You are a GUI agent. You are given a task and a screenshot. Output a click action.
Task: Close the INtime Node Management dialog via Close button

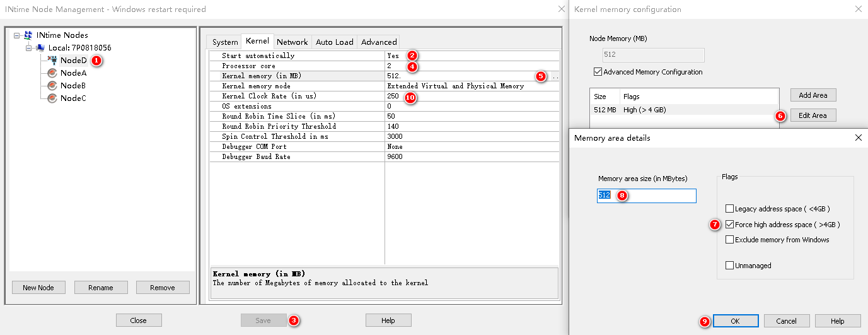click(x=139, y=320)
